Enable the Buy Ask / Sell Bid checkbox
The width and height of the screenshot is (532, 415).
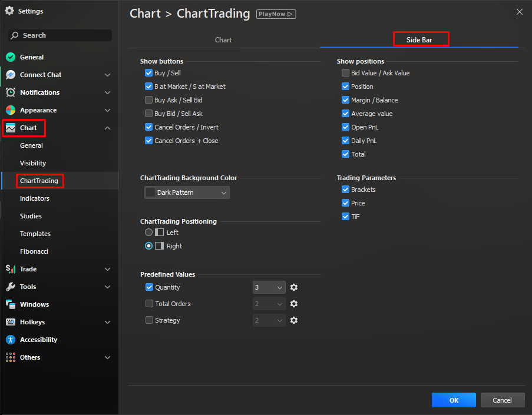pyautogui.click(x=148, y=100)
